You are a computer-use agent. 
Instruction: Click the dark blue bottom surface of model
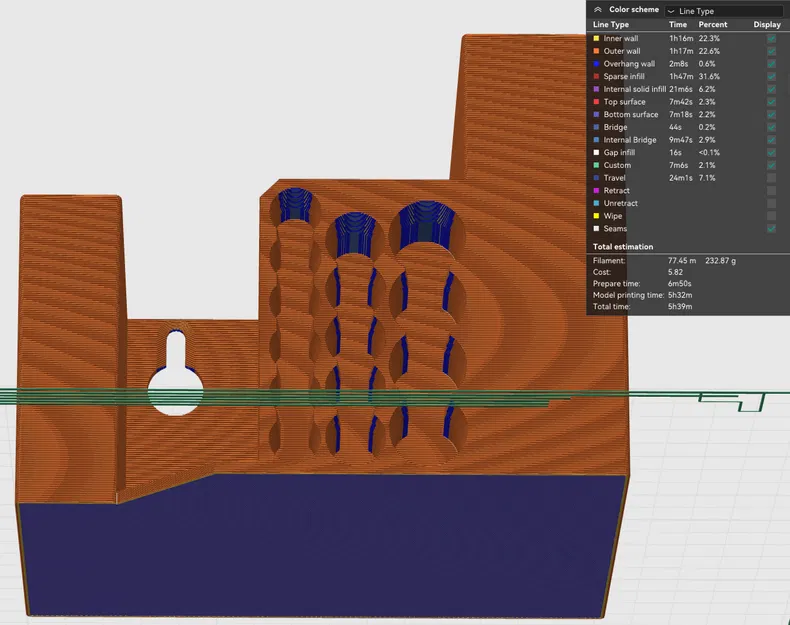point(322,546)
